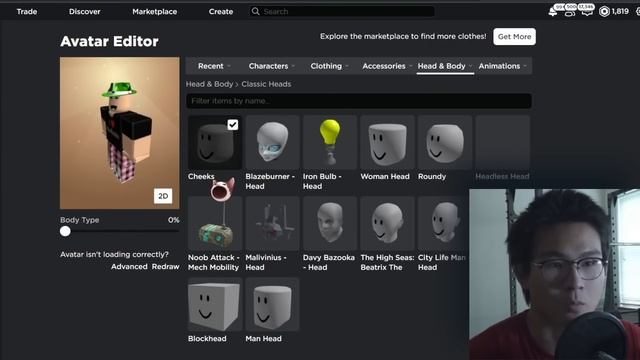
Task: Click the Body Type slider handle
Action: [65, 231]
